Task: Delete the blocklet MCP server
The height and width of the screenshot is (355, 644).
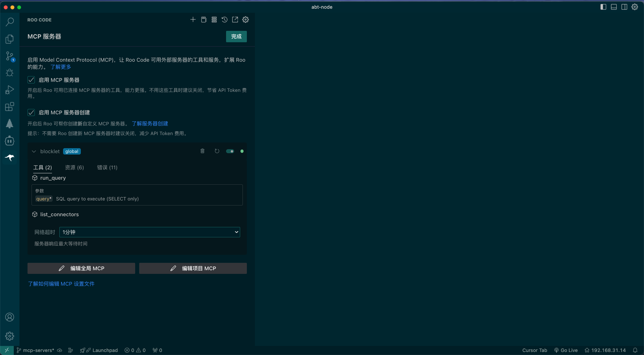Action: (x=202, y=151)
